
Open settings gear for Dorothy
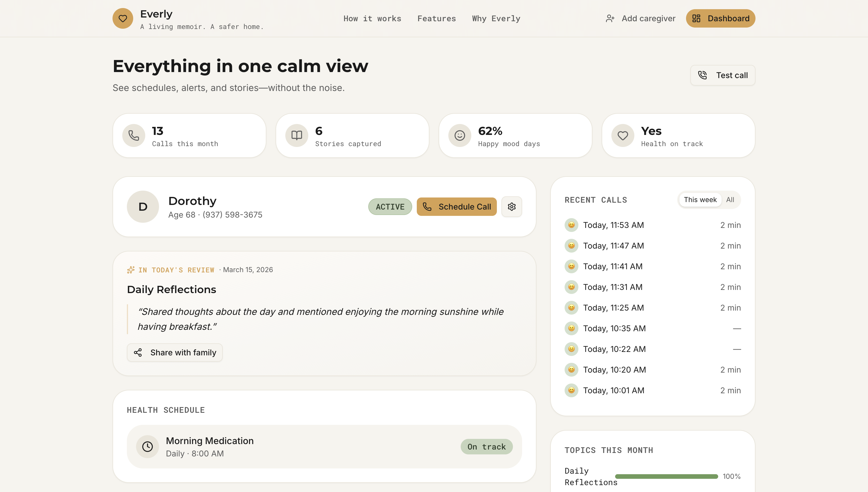[x=511, y=206]
